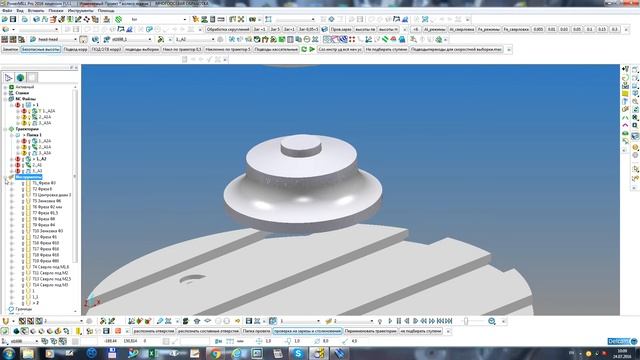Click the Подводы выборки macro button

pos(141,49)
